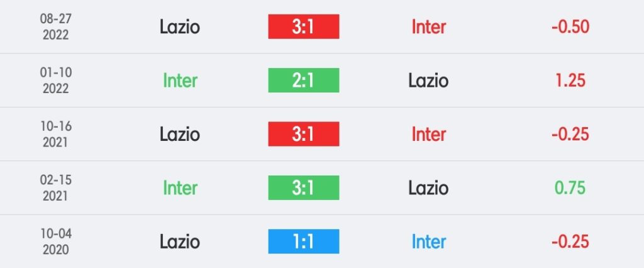Open the blue 1:1 draw score badge

tap(304, 241)
